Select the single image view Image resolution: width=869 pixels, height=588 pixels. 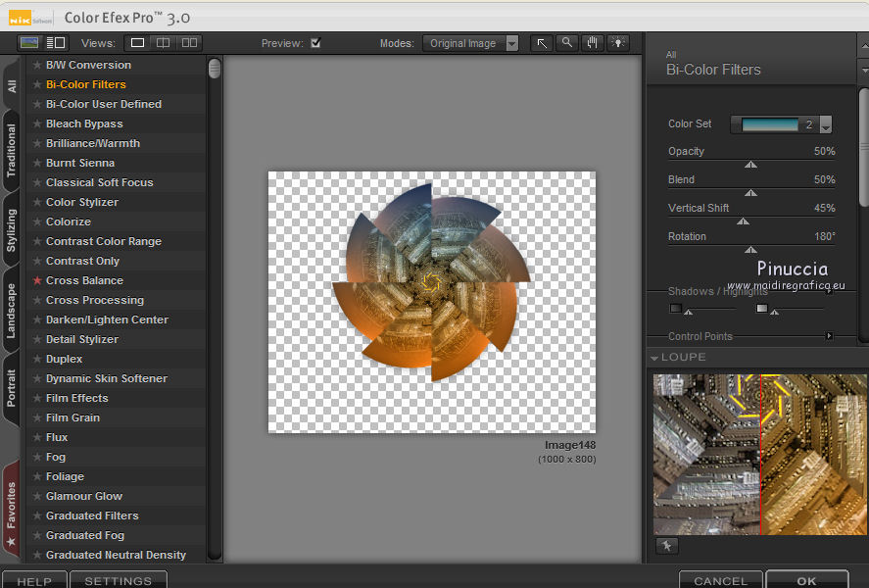[137, 43]
